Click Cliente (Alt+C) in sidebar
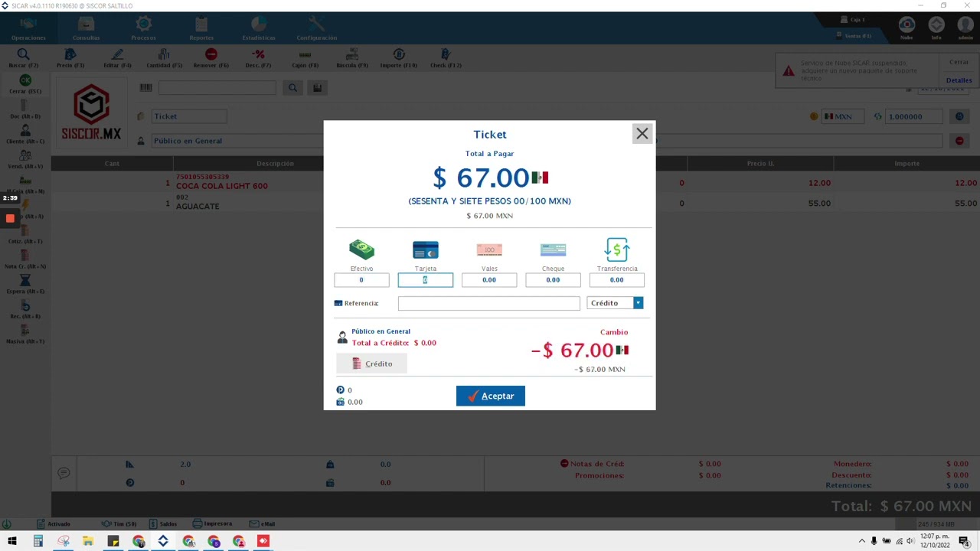This screenshot has width=980, height=551. [x=25, y=135]
